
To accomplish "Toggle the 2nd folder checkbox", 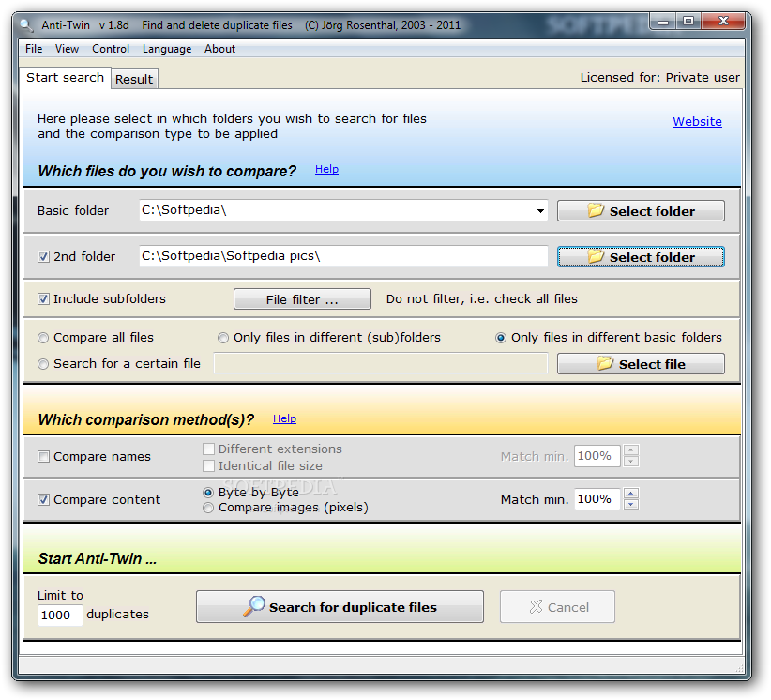I will tap(44, 257).
